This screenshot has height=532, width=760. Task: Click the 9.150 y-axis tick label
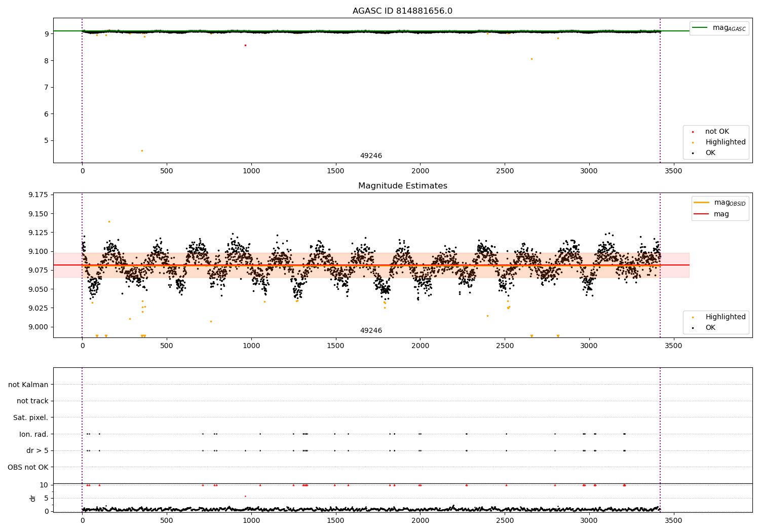[x=38, y=214]
